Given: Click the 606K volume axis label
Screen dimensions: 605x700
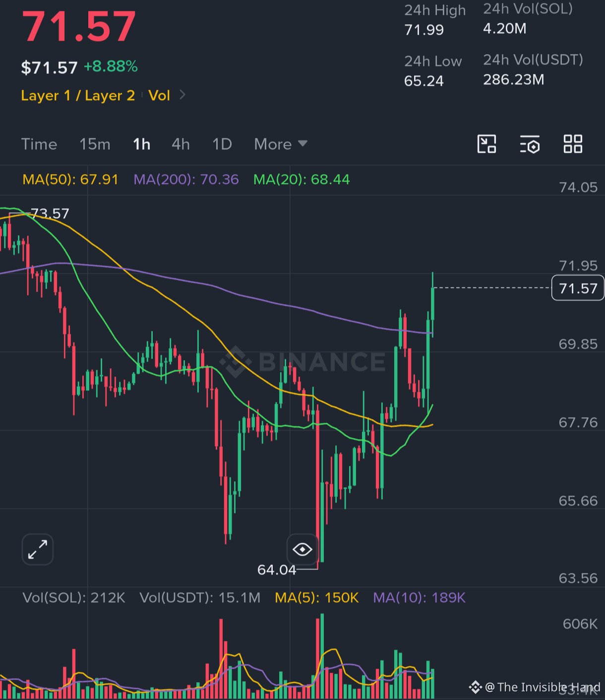Looking at the screenshot, I should tap(580, 624).
